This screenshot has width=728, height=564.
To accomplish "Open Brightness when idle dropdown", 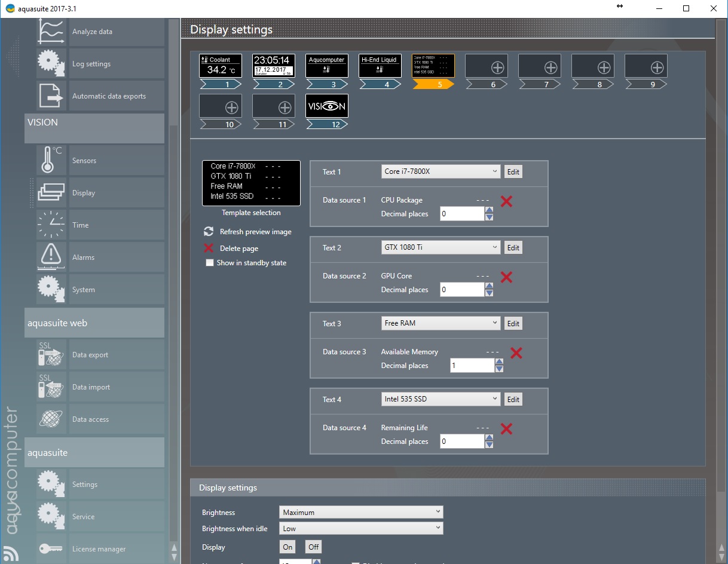I will [361, 528].
